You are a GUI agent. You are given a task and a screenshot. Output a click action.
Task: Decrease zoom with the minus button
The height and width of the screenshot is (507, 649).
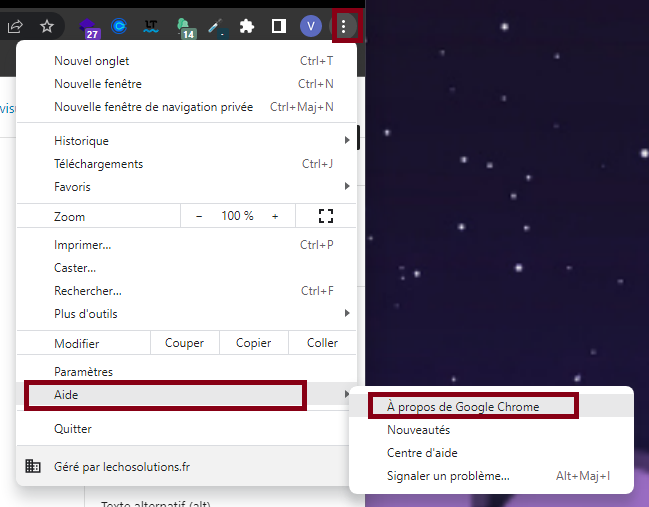pos(199,216)
